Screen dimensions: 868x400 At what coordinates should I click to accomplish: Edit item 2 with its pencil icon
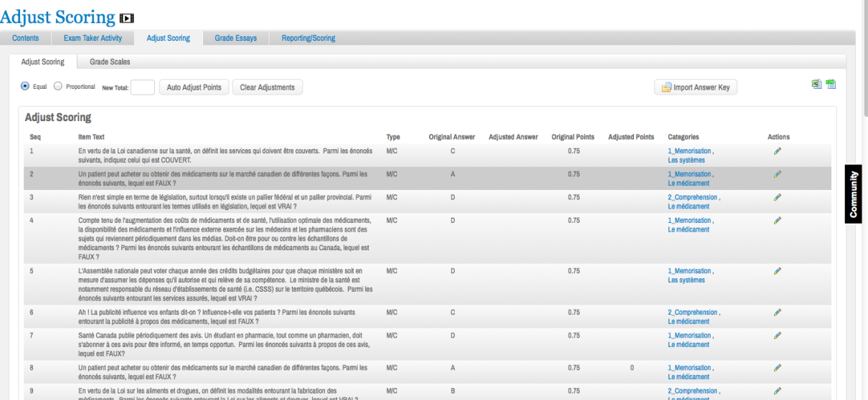777,173
